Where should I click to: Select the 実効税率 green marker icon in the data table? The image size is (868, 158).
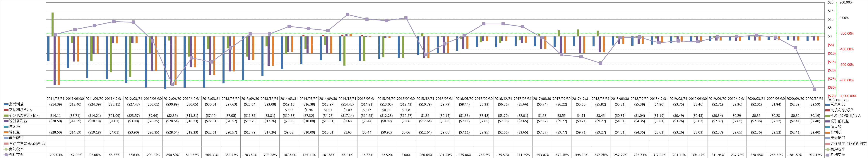(6, 149)
